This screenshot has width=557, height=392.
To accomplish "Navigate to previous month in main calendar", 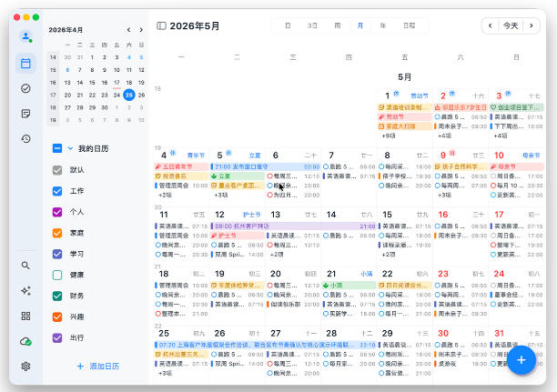I will 491,25.
